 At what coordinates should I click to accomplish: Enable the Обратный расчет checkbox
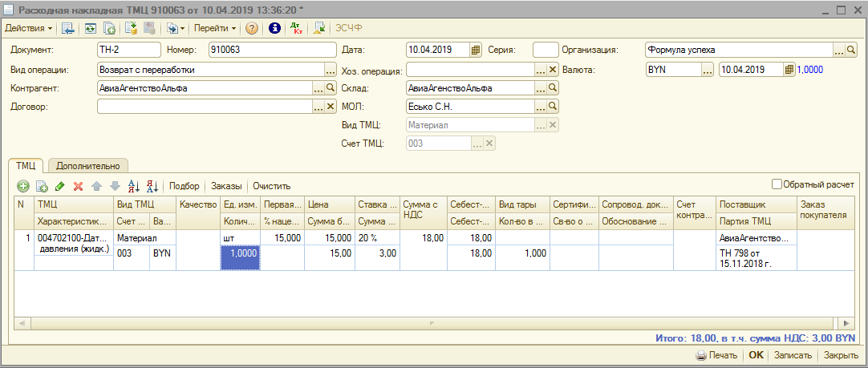[x=777, y=184]
